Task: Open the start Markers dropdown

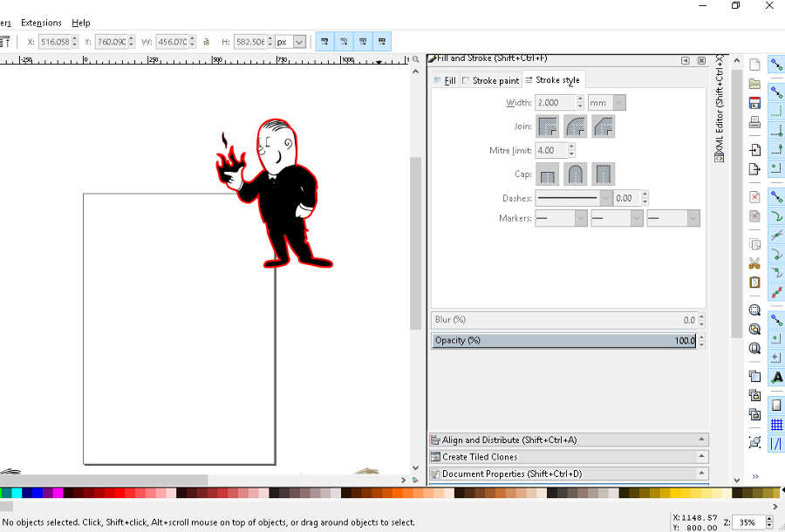Action: pyautogui.click(x=580, y=218)
